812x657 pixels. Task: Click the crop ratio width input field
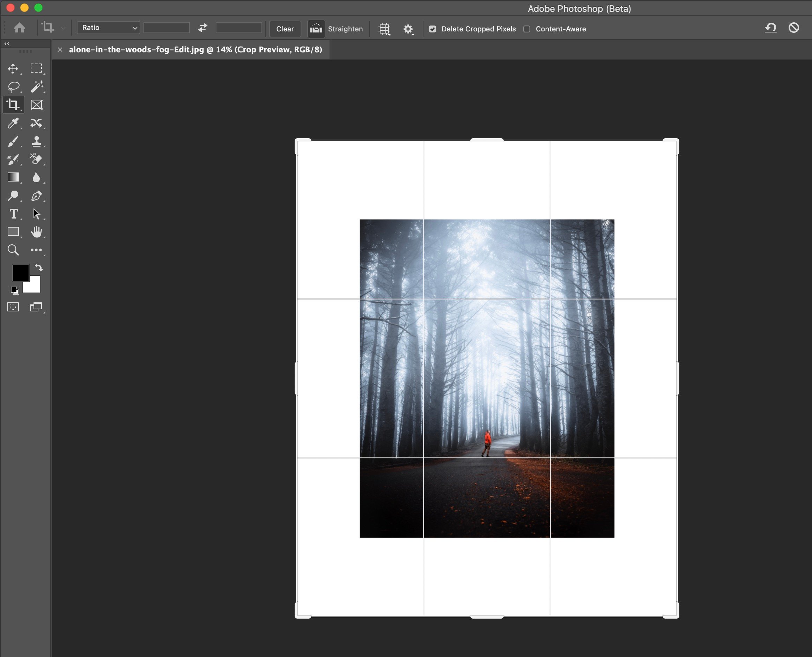[166, 28]
